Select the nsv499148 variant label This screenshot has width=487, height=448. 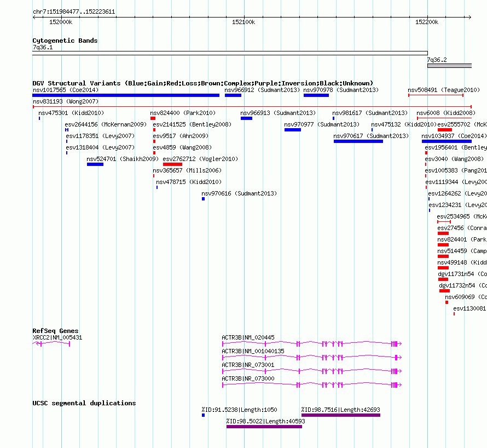462,262
